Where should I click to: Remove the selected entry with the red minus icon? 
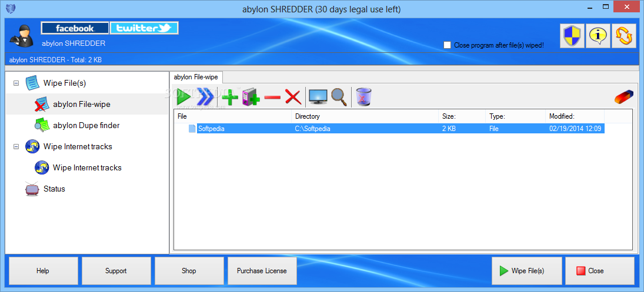point(272,98)
